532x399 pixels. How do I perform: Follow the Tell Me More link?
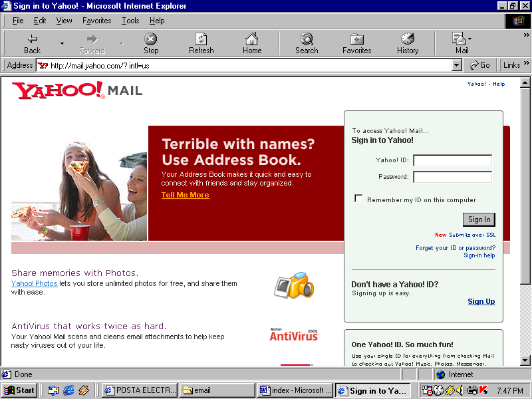click(x=186, y=195)
